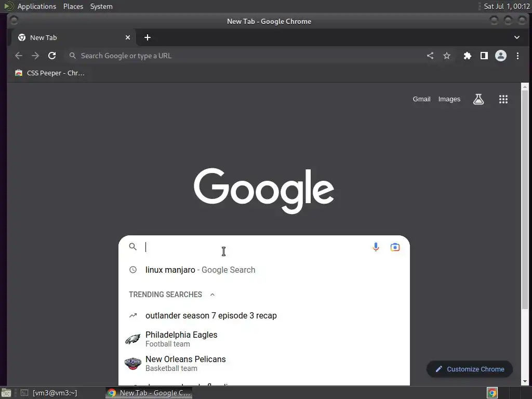Click the browser back arrow

tap(19, 56)
